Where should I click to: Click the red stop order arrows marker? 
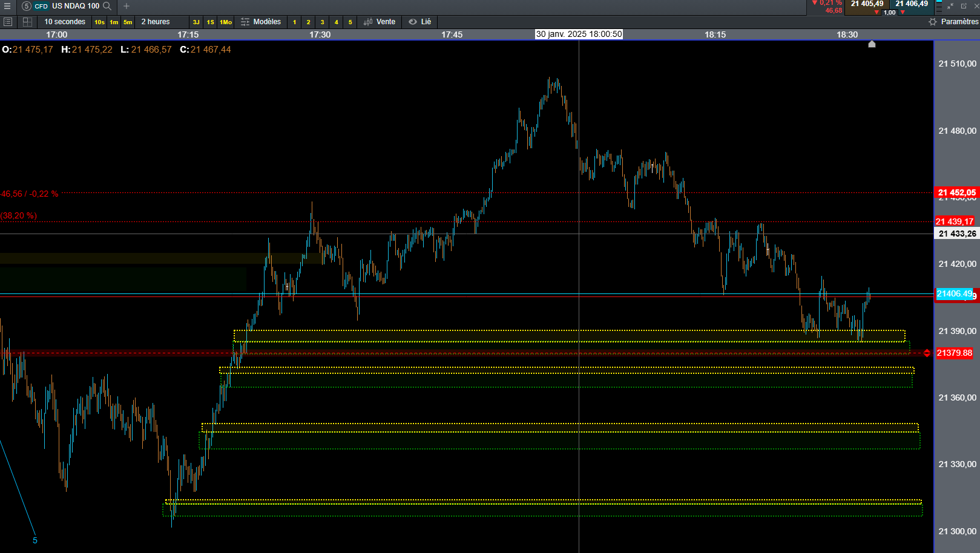point(927,353)
